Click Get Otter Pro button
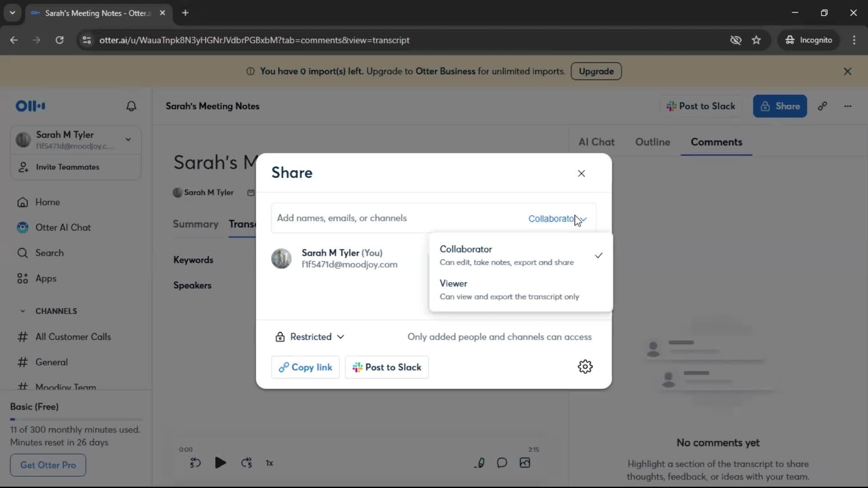 (48, 465)
